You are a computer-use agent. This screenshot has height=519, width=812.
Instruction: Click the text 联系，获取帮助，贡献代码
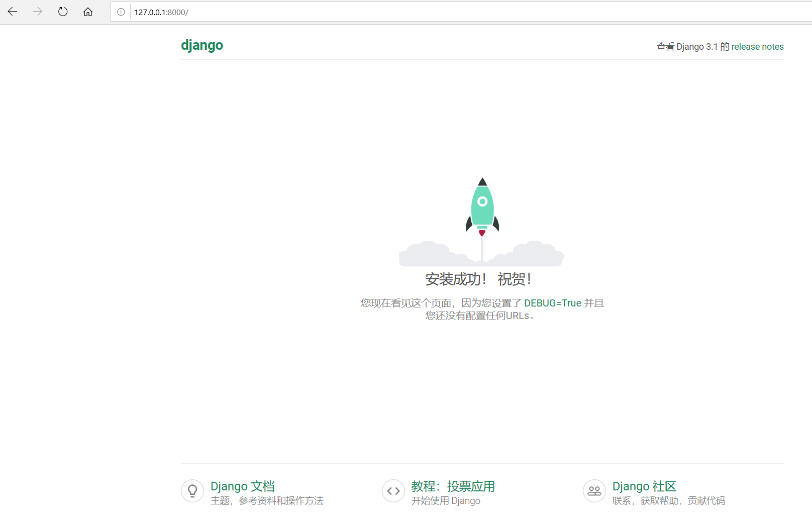669,501
